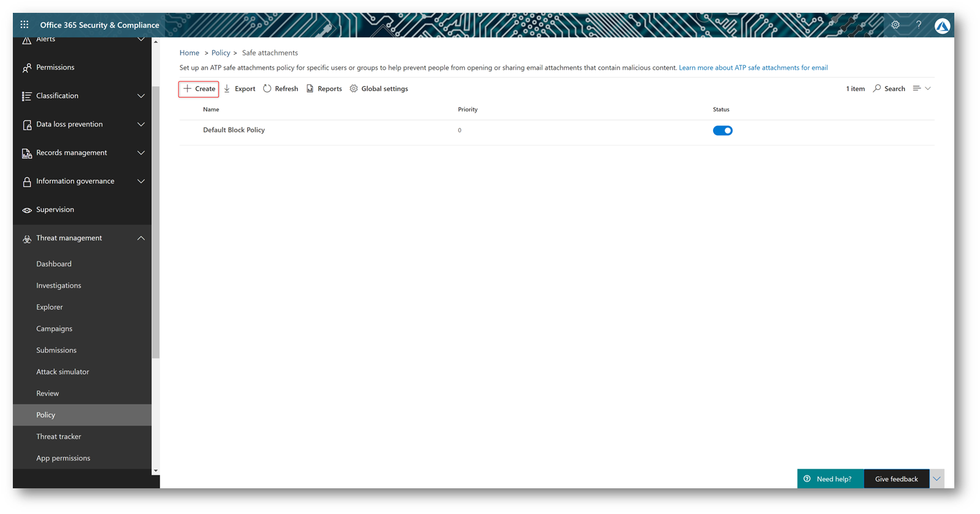Screen dimensions: 980x514
Task: Click the Permissions label in the sidebar
Action: [x=55, y=67]
